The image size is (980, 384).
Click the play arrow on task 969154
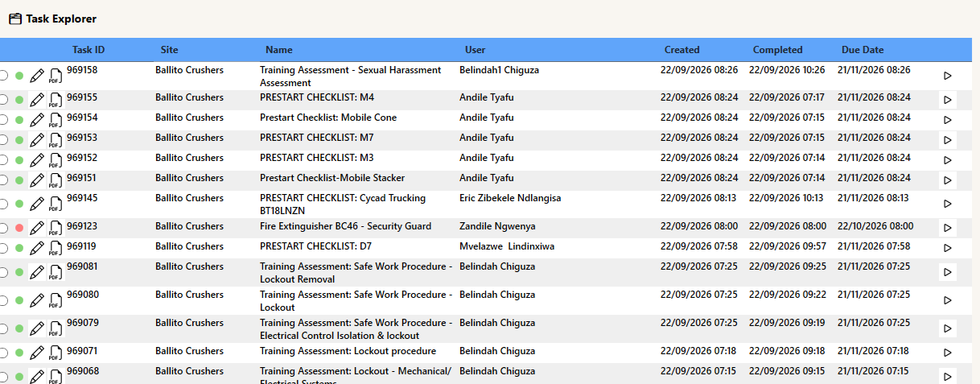[947, 120]
